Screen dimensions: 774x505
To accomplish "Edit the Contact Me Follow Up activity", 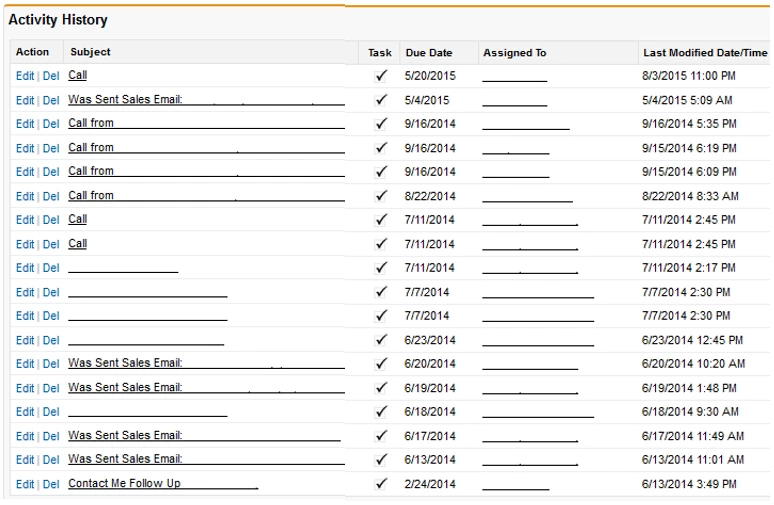I will pos(25,484).
